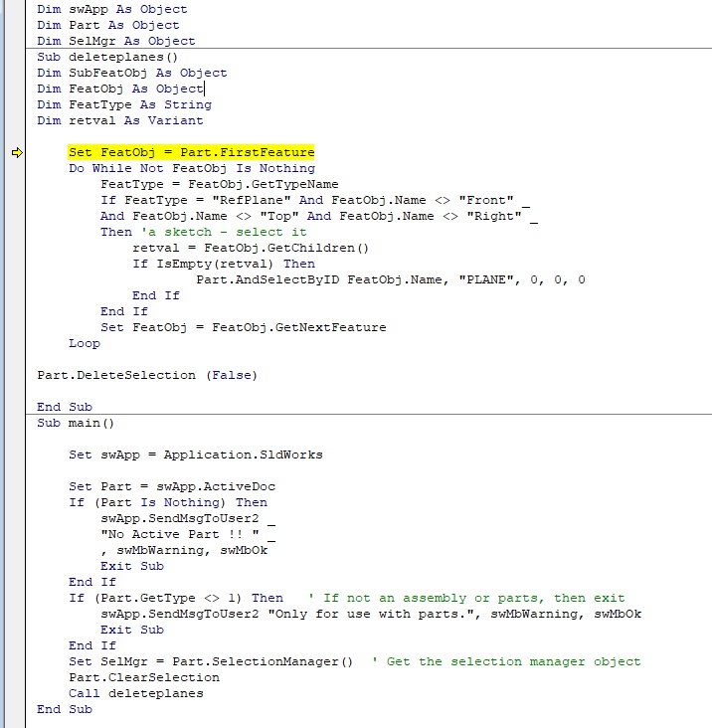
Task: Click line "Dim retval As Variant"
Action: click(x=120, y=120)
